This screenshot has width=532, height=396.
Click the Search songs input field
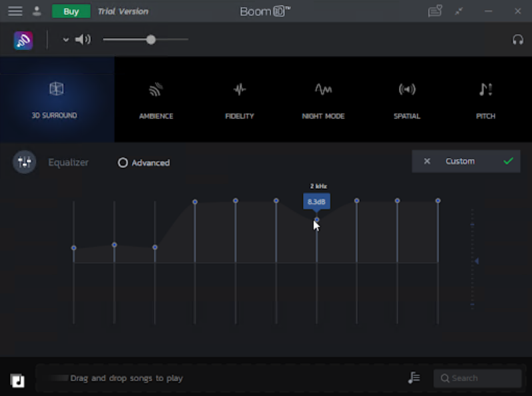pyautogui.click(x=477, y=378)
